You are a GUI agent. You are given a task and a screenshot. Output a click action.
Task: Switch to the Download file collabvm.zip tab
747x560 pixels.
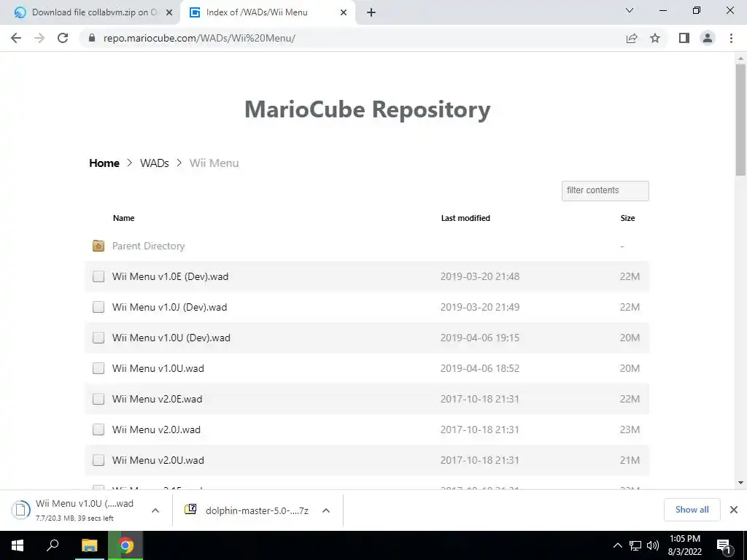point(90,12)
